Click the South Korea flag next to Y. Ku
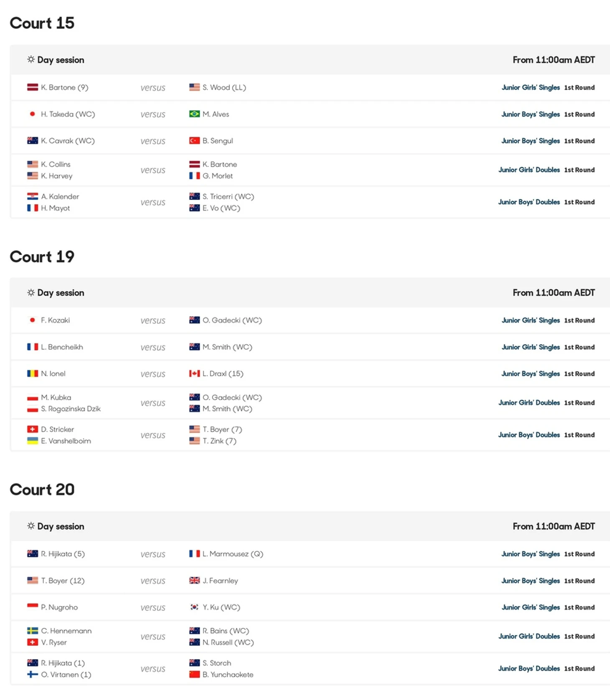 point(194,607)
